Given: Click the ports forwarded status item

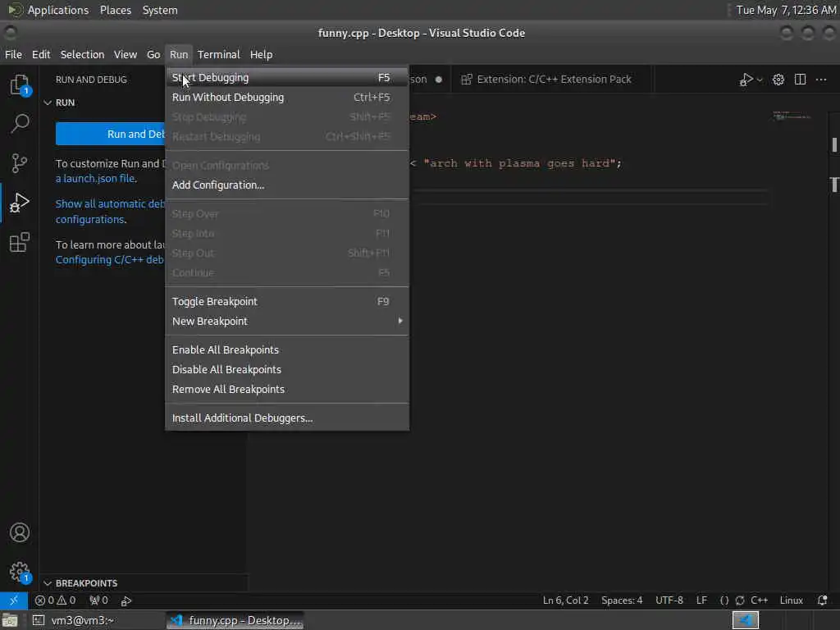Looking at the screenshot, I should coord(98,600).
